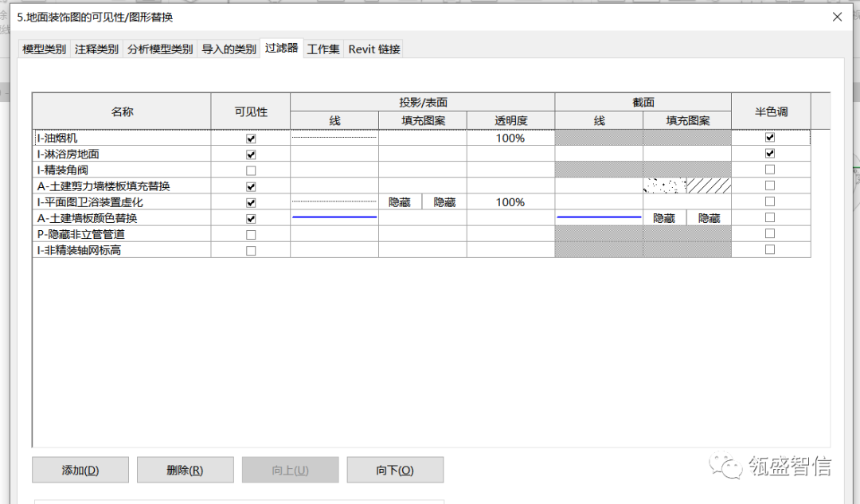This screenshot has height=504, width=860.
Task: Select the A-土建剪力墙楼板填充替换 filter name
Action: 104,186
